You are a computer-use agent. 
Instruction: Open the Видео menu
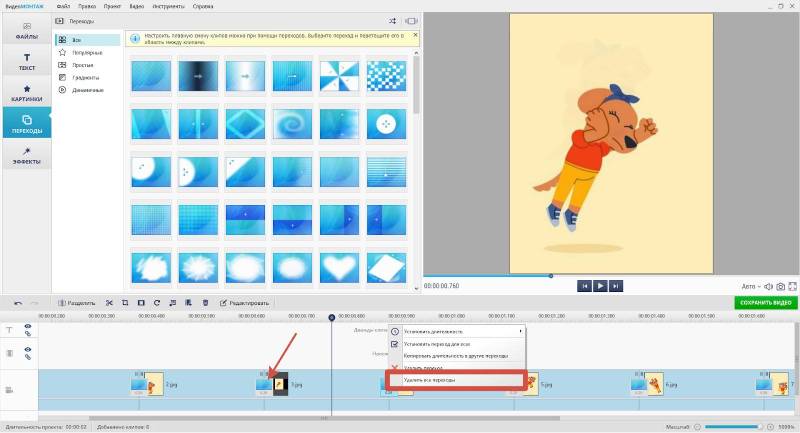(136, 7)
